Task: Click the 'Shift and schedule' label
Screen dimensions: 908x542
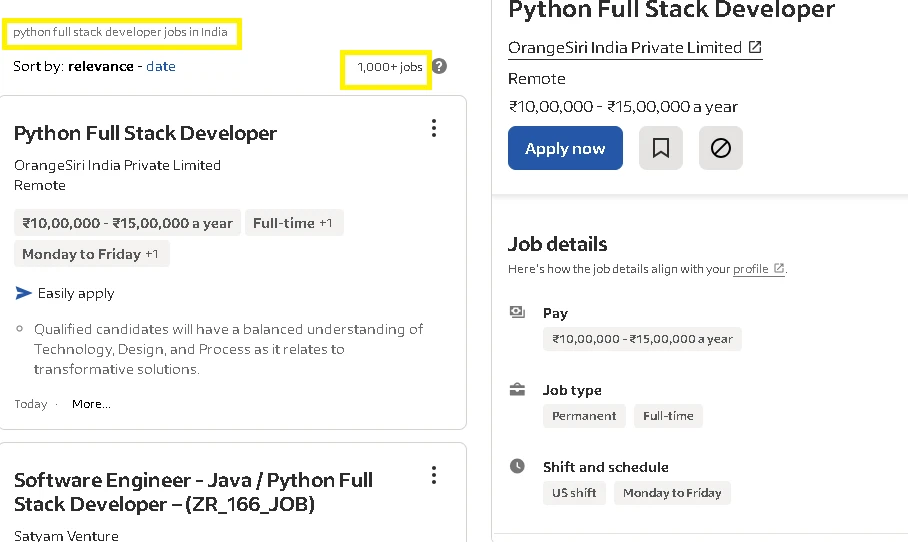Action: [606, 467]
